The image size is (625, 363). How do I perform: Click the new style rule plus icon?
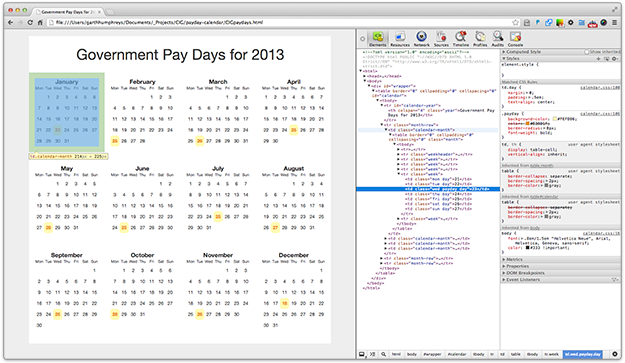(598, 59)
